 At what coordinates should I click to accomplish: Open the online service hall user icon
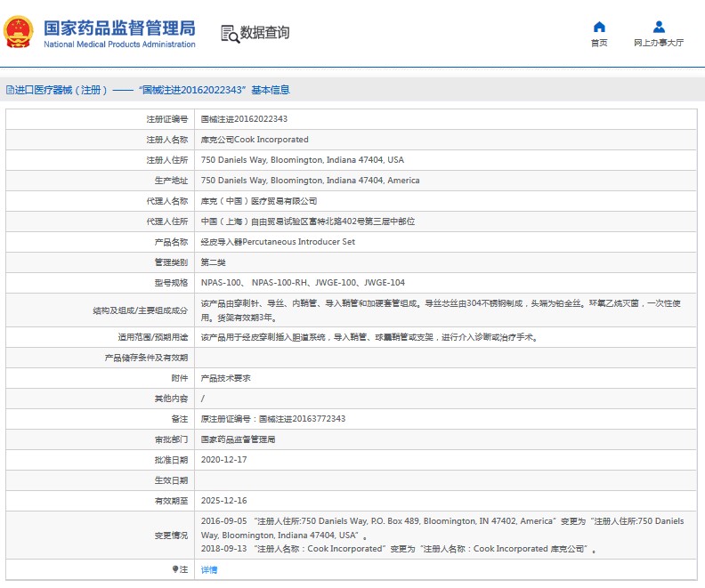[659, 27]
